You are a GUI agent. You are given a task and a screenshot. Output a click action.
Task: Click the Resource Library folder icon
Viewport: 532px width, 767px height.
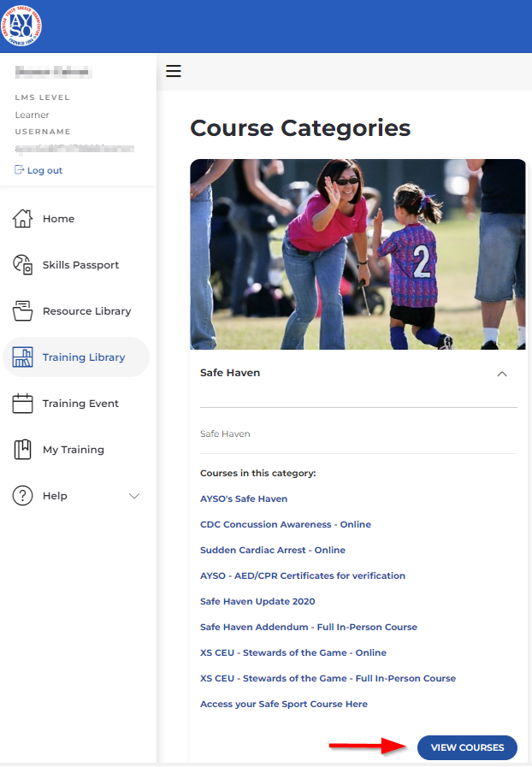22,311
